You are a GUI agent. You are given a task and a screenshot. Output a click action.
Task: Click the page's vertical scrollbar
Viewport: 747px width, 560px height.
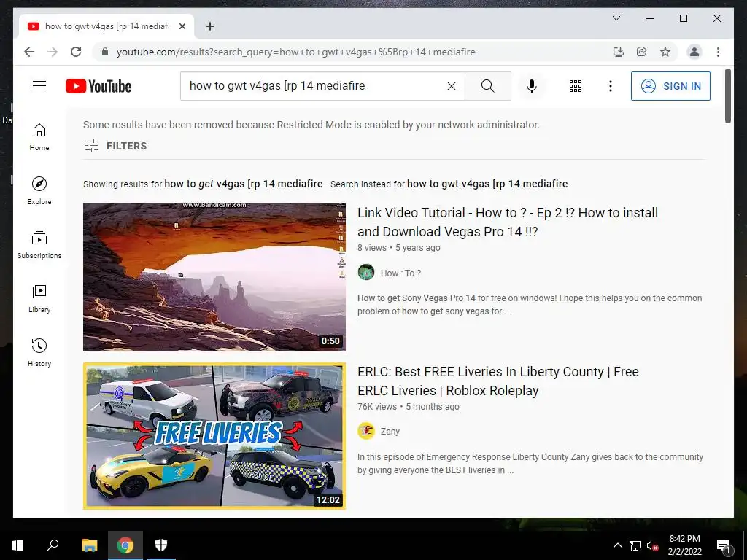click(727, 96)
